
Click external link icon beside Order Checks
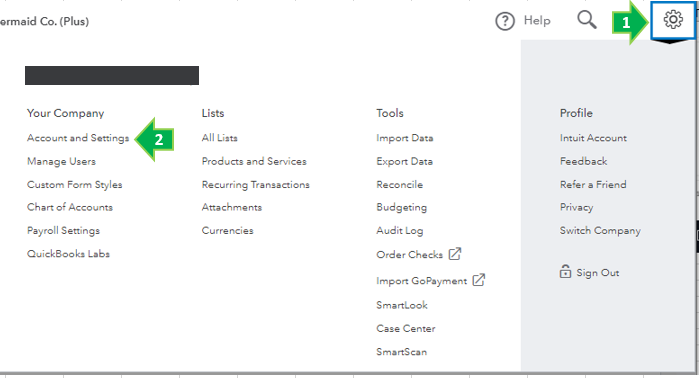pyautogui.click(x=455, y=254)
